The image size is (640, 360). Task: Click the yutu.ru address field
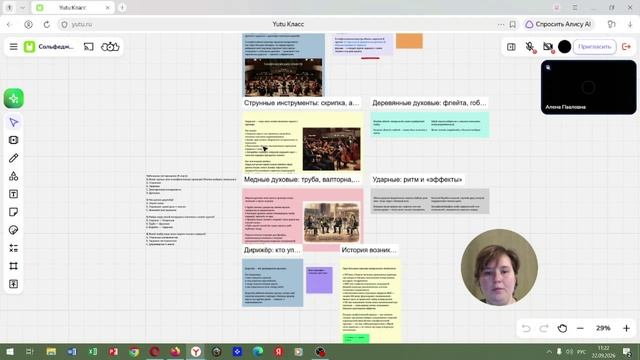(82, 24)
